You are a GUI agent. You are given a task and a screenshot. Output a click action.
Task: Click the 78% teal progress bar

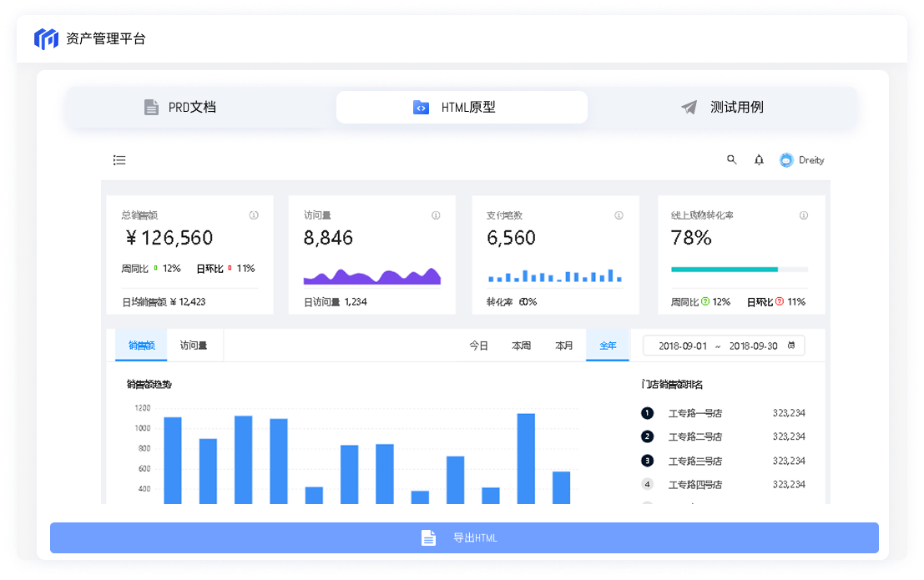pyautogui.click(x=740, y=270)
